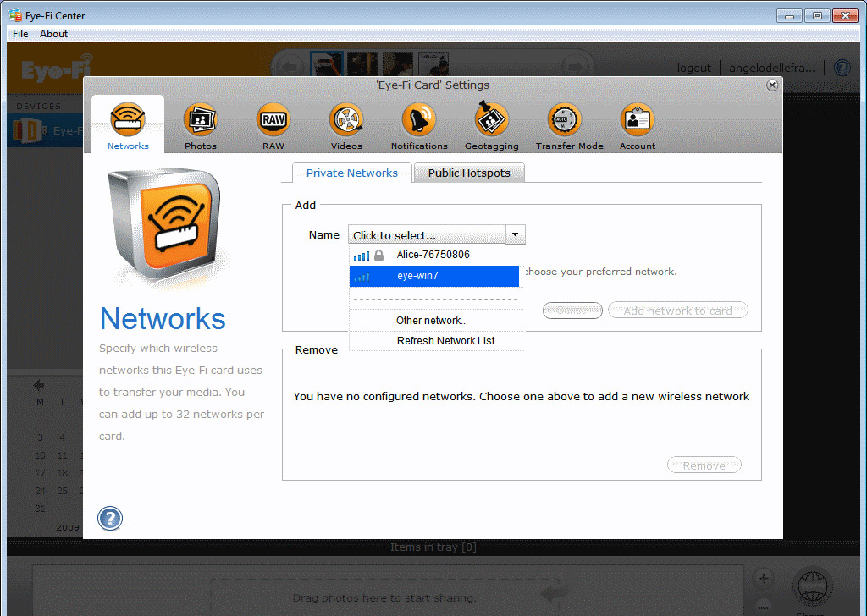Switch to the Private Networks tab
This screenshot has height=616, width=867.
pyautogui.click(x=351, y=173)
